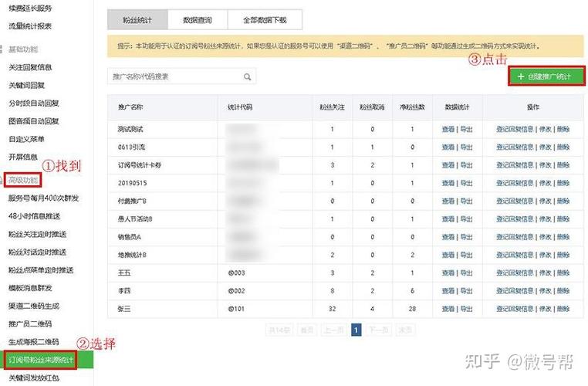Image resolution: width=588 pixels, height=386 pixels.
Task: Open the 全部数据下载 tab
Action: coord(265,20)
